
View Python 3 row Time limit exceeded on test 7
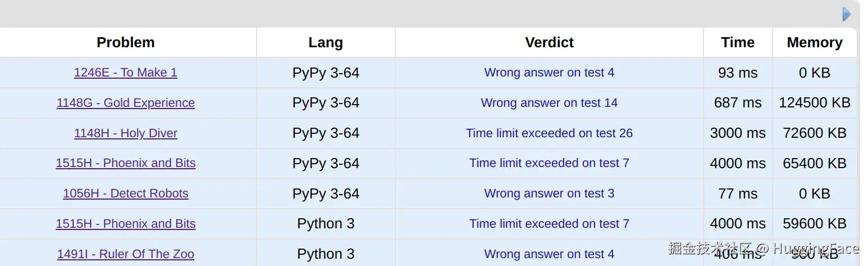coord(549,224)
